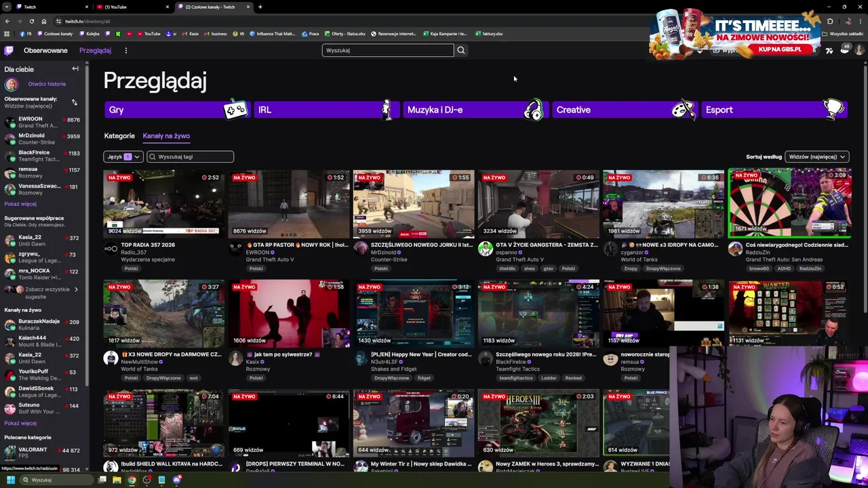The height and width of the screenshot is (488, 868).
Task: Click the Creative category button
Action: (625, 110)
